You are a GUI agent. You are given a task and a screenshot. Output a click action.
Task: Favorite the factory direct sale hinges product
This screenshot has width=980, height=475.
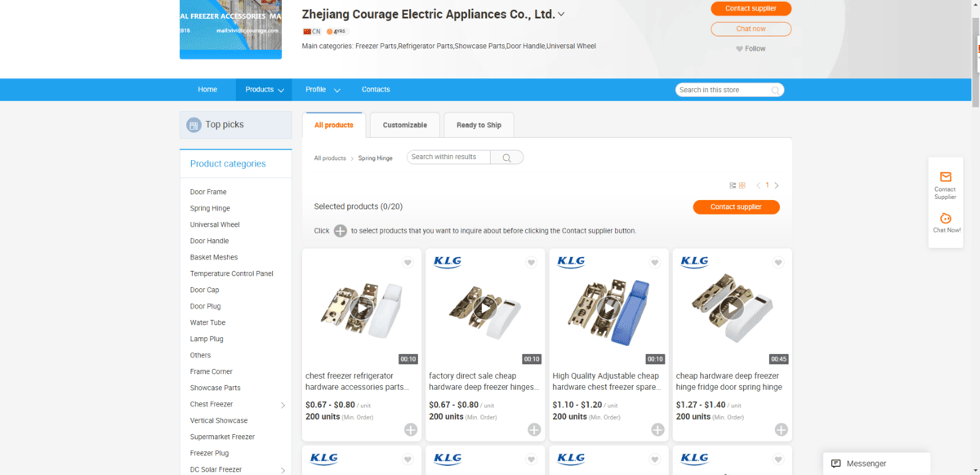[x=531, y=263]
